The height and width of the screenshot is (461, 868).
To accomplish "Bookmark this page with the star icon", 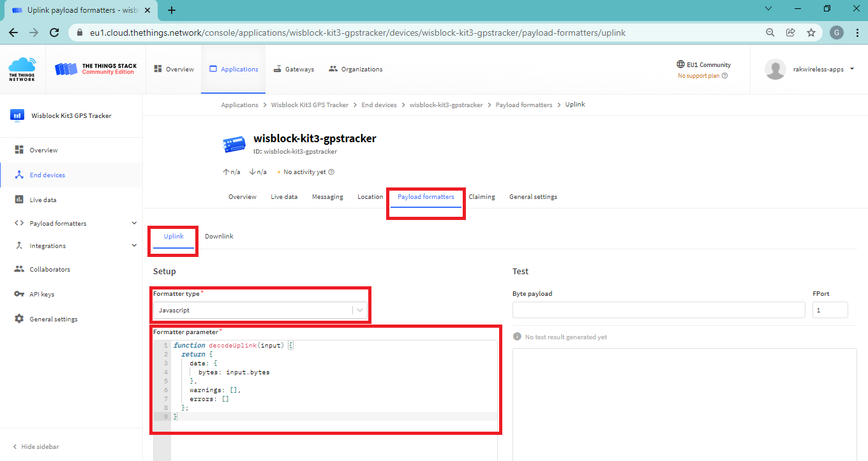I will click(811, 33).
